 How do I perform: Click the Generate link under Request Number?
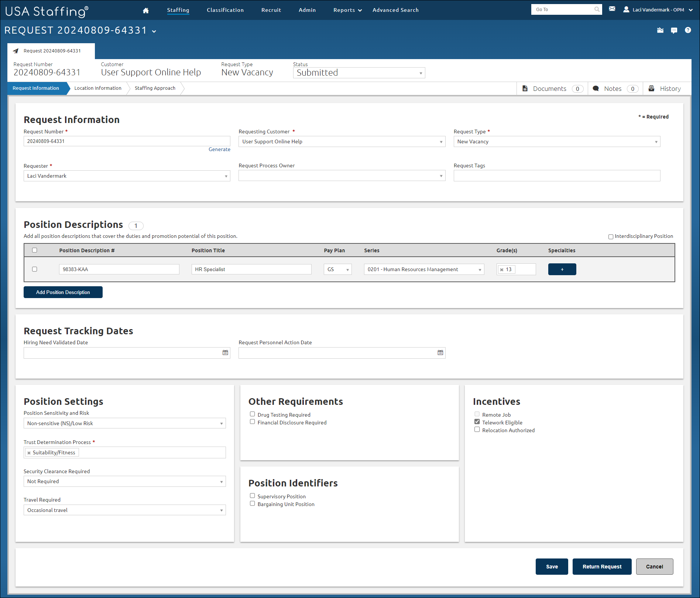219,149
